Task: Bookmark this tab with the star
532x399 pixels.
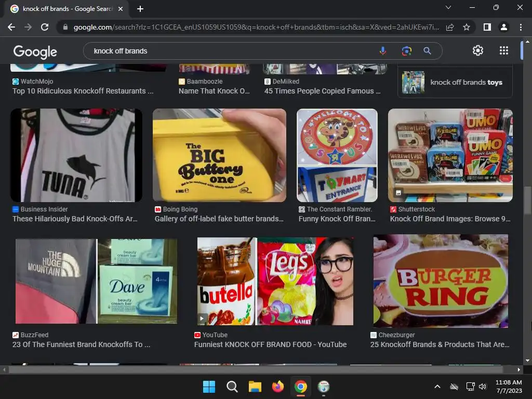Action: pyautogui.click(x=467, y=27)
